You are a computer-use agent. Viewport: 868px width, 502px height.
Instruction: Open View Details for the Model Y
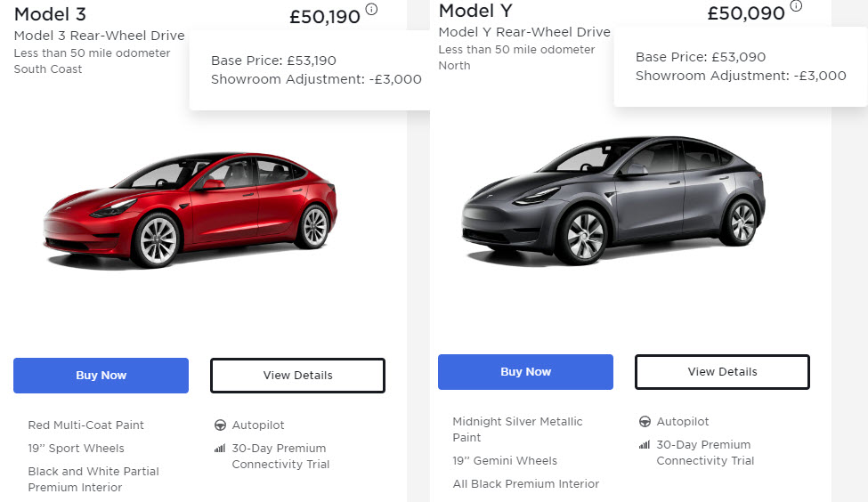point(722,372)
